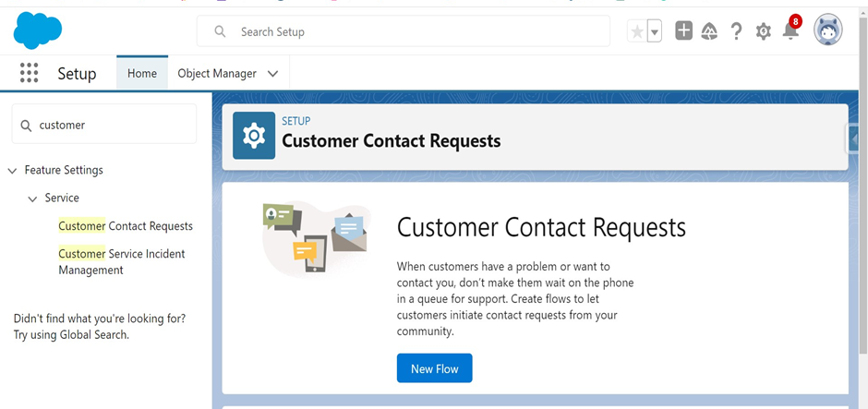Screen dimensions: 868x409
Task: Switch to the Home tab
Action: (x=142, y=73)
